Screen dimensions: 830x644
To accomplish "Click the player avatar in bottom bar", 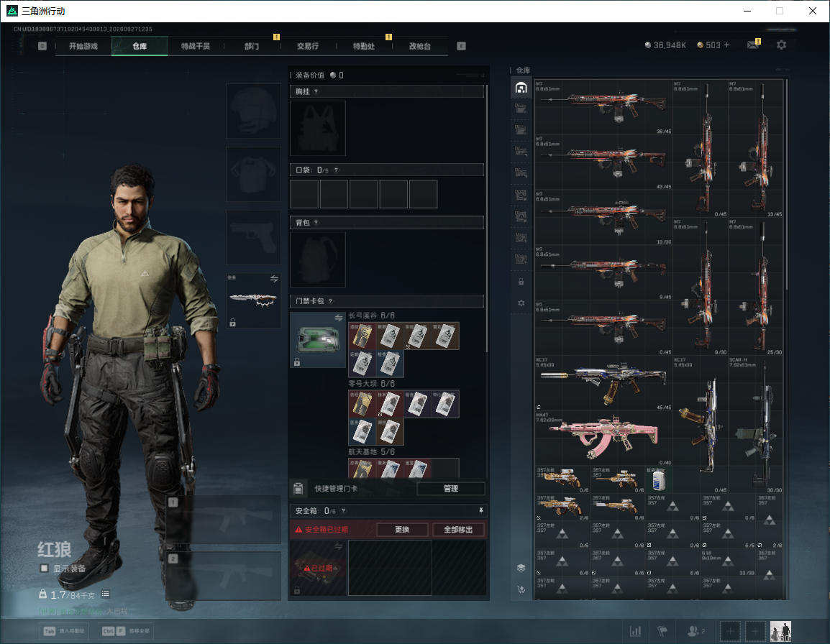I will (781, 631).
